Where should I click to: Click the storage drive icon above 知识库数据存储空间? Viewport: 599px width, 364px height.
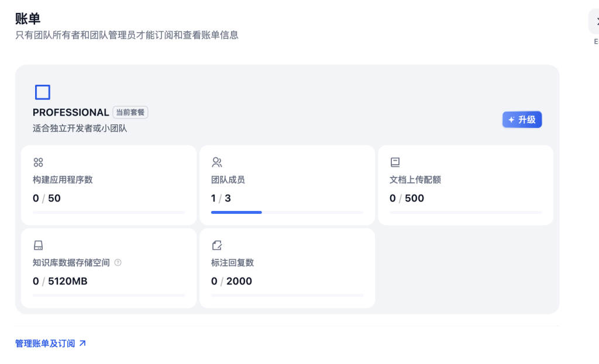click(38, 245)
